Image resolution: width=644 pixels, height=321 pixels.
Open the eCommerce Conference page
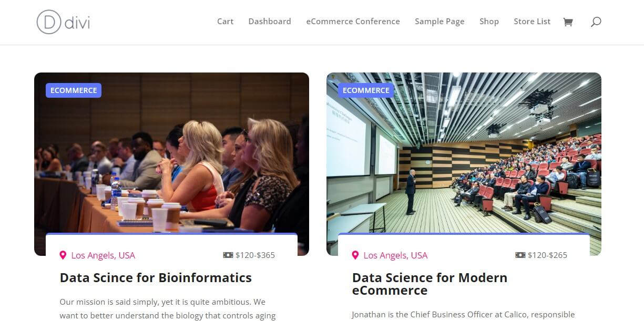(x=353, y=22)
